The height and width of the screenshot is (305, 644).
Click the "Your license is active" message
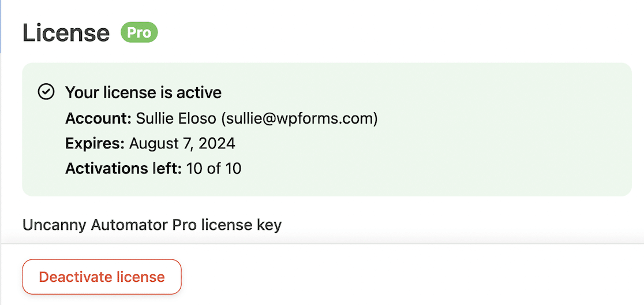pos(143,92)
